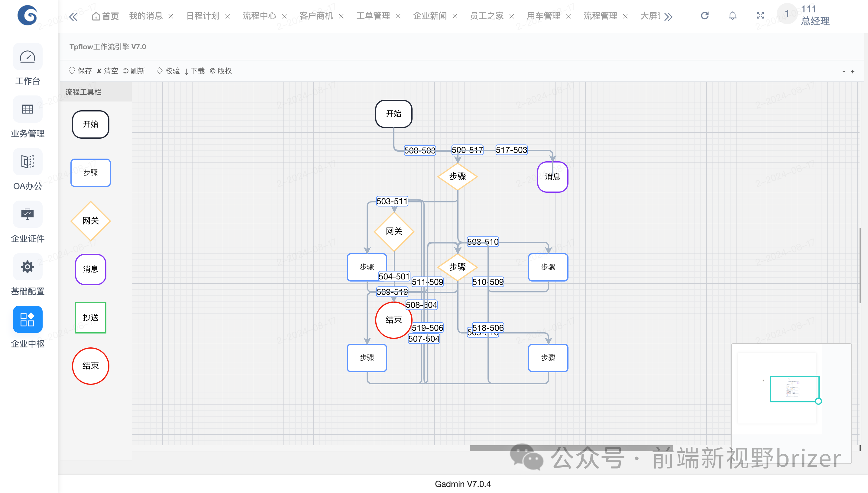
Task: Pick the 网关 diamond from the toolbar palette
Action: click(x=90, y=221)
